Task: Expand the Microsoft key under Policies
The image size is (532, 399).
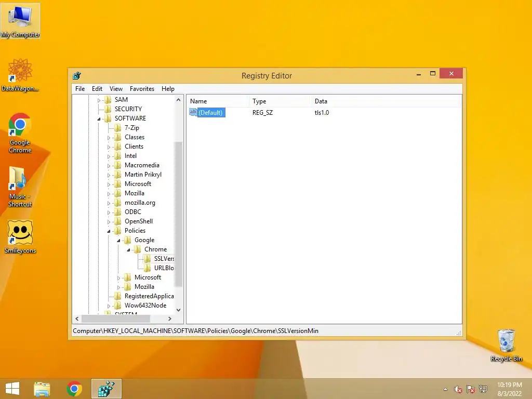Action: 118,278
